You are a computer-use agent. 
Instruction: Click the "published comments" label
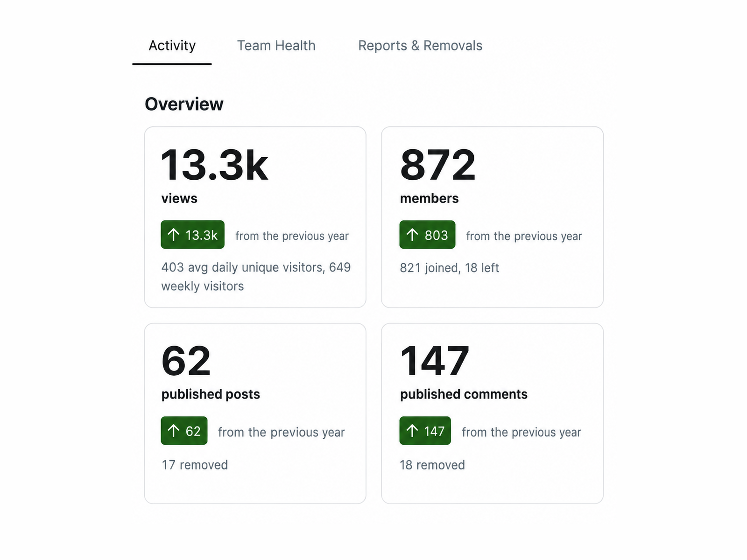464,394
